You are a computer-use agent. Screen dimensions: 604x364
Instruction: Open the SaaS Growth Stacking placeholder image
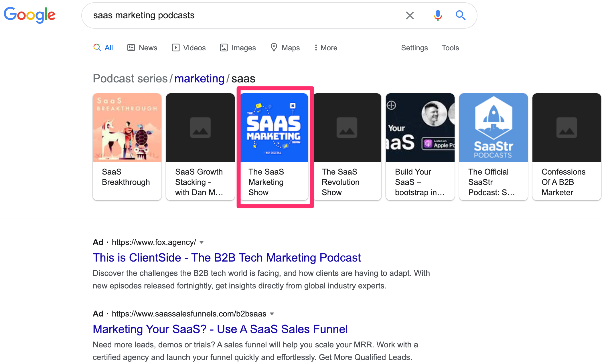click(200, 128)
